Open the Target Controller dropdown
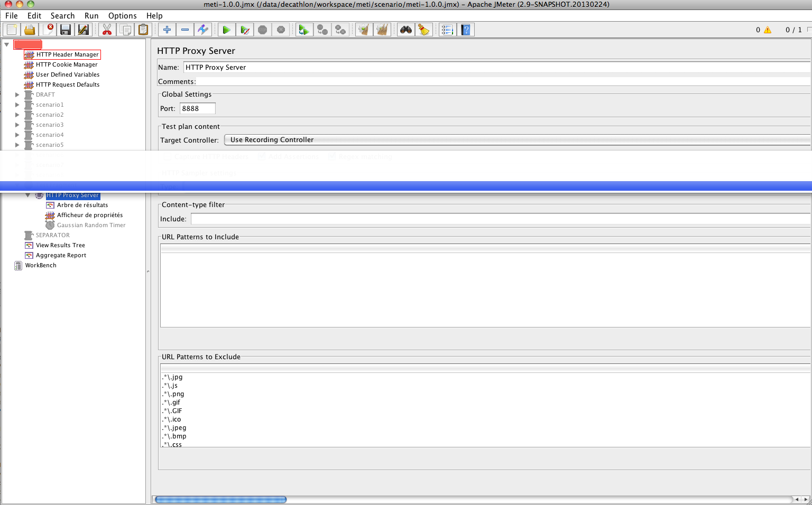This screenshot has height=505, width=812. pyautogui.click(x=517, y=140)
